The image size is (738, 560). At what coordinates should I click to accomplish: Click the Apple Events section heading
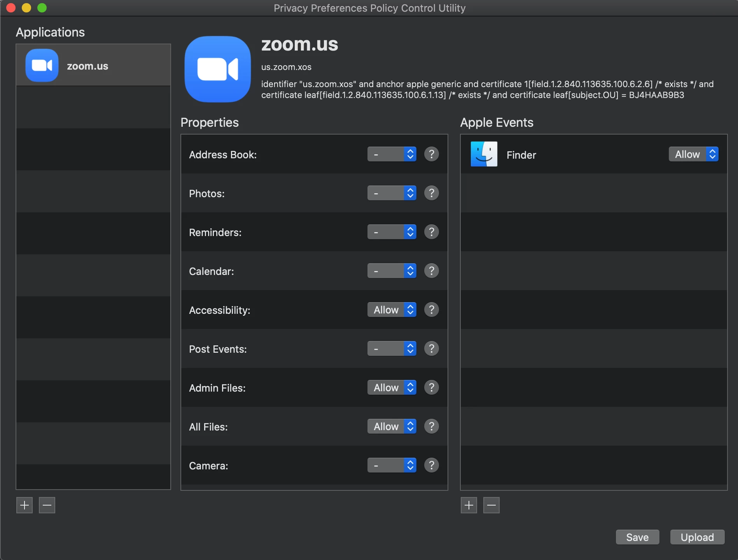pos(497,122)
